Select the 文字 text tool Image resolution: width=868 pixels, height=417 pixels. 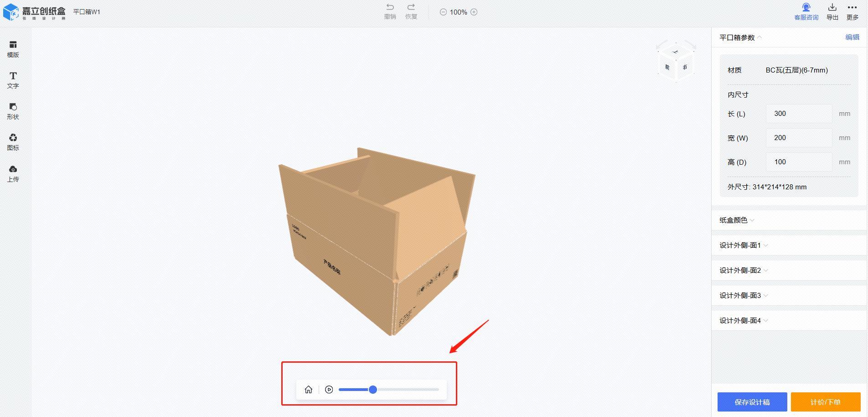(13, 80)
